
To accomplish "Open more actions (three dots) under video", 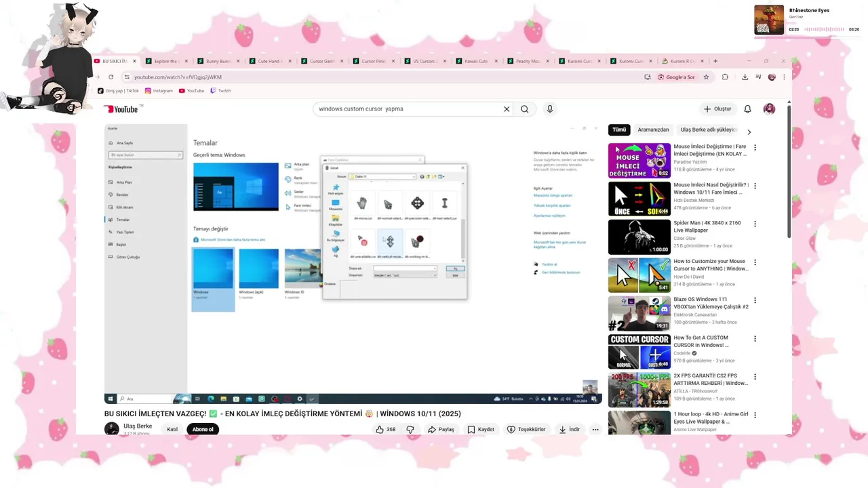I will (595, 429).
